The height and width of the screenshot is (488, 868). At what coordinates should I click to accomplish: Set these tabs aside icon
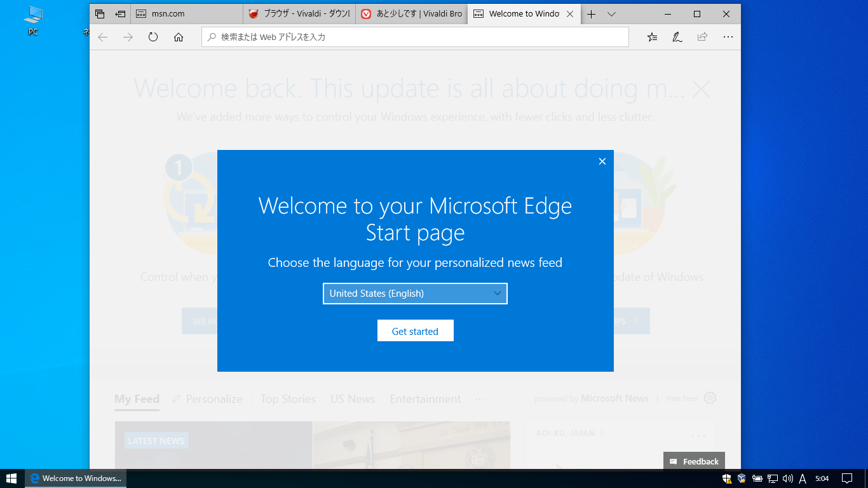120,14
